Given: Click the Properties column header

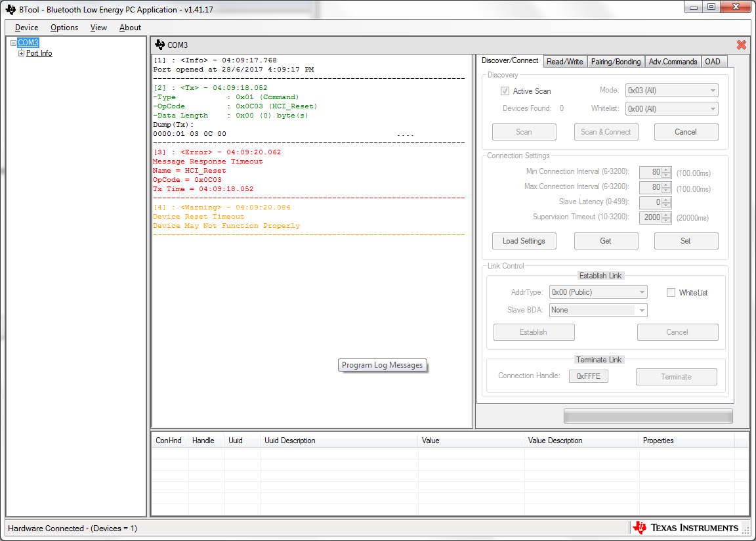Looking at the screenshot, I should pyautogui.click(x=686, y=441).
